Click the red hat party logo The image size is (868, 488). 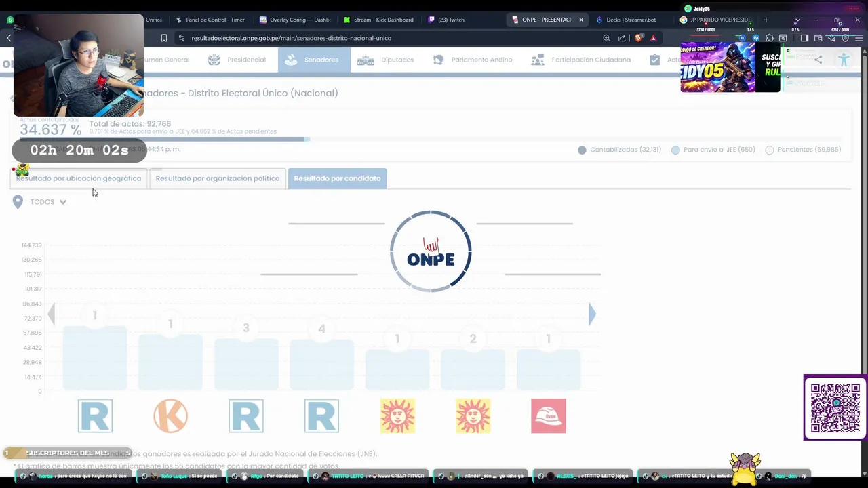click(549, 415)
